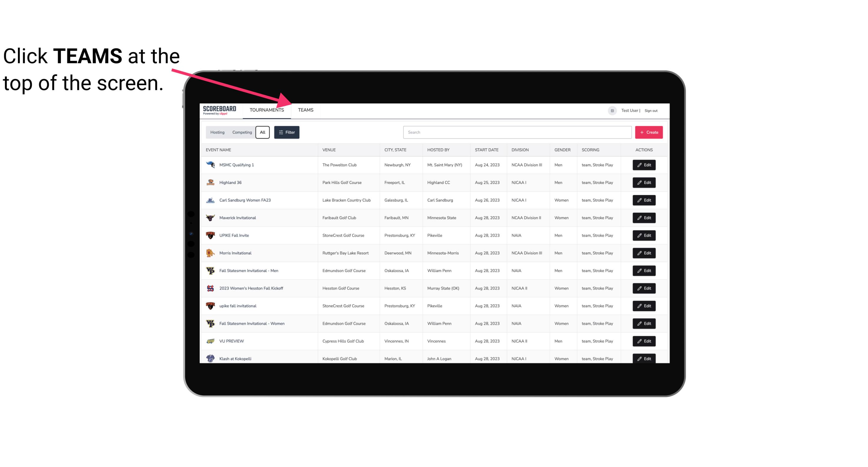Click the Edit icon for Morris Invitational
Screen dimensions: 868x467
[x=644, y=252]
